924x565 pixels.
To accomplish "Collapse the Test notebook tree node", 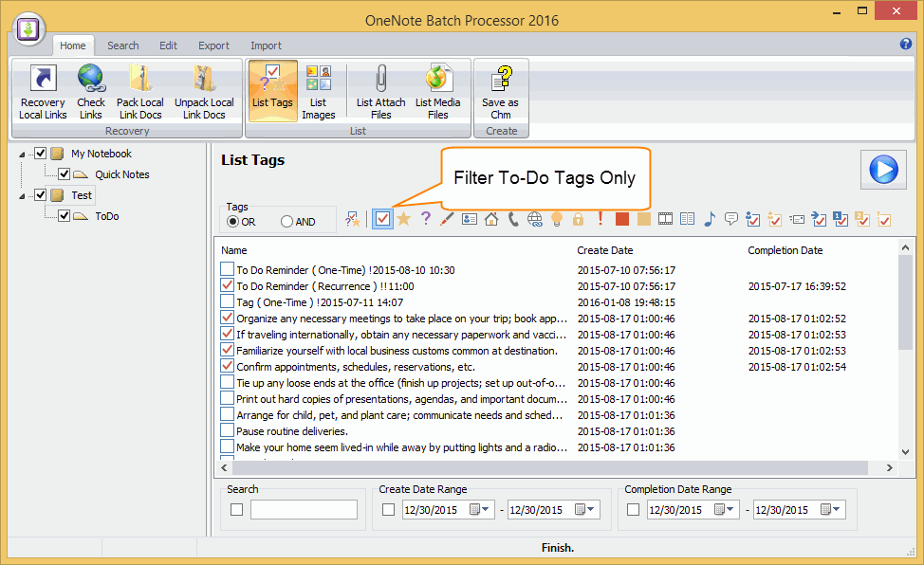I will click(x=22, y=196).
